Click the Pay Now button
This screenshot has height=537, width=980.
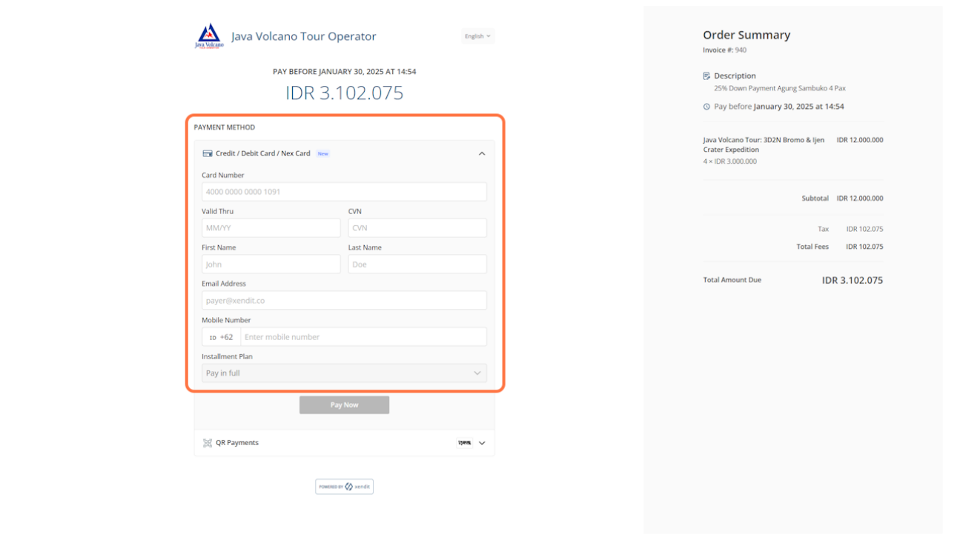(344, 404)
